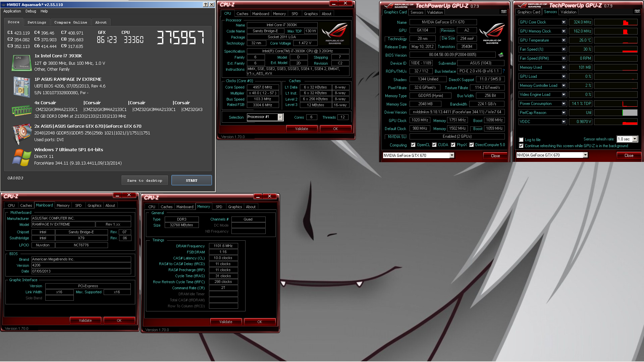Image resolution: width=644 pixels, height=362 pixels.
Task: Click the Windows logo icon in Aquamark
Action: (21, 157)
